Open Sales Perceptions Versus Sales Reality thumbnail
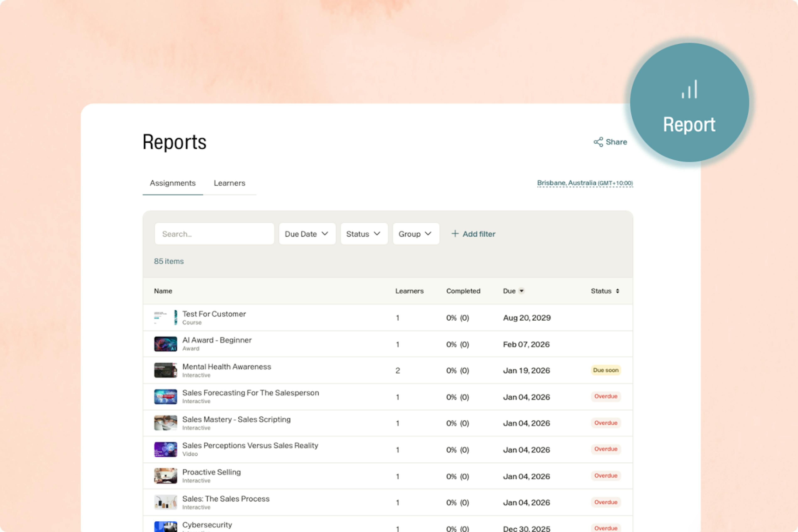This screenshot has height=532, width=798. coord(166,449)
